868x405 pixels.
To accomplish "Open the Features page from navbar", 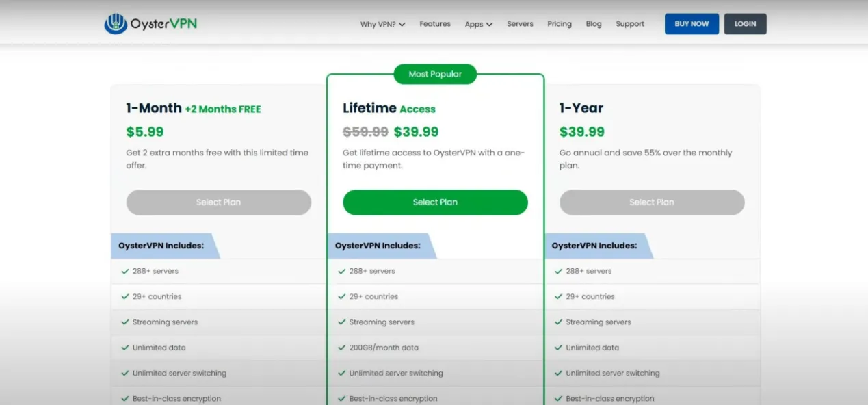I will pyautogui.click(x=435, y=24).
